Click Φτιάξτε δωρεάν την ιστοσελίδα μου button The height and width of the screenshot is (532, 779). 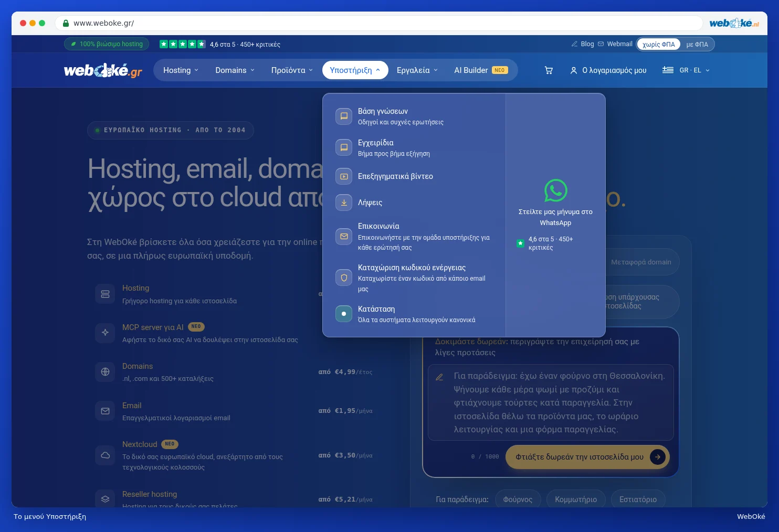click(x=587, y=457)
